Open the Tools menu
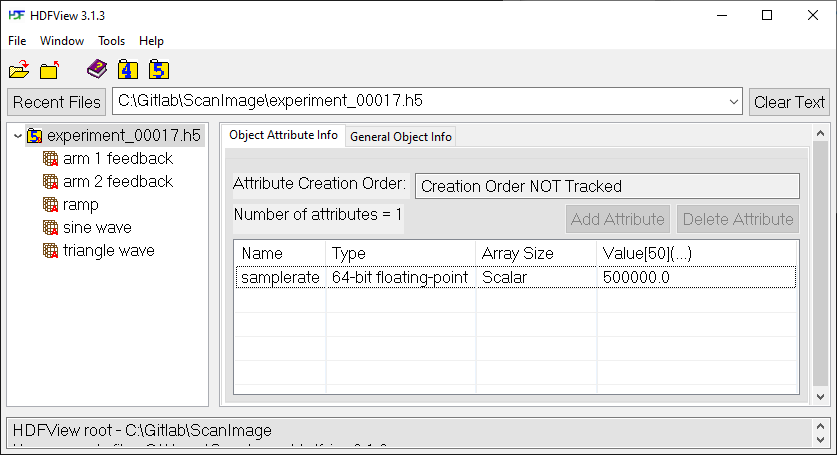Image resolution: width=837 pixels, height=455 pixels. point(112,41)
